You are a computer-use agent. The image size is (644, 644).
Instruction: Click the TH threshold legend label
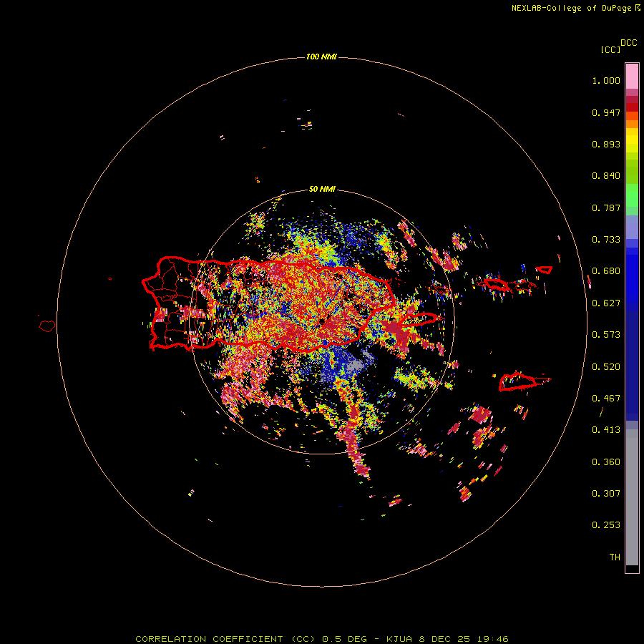point(615,557)
